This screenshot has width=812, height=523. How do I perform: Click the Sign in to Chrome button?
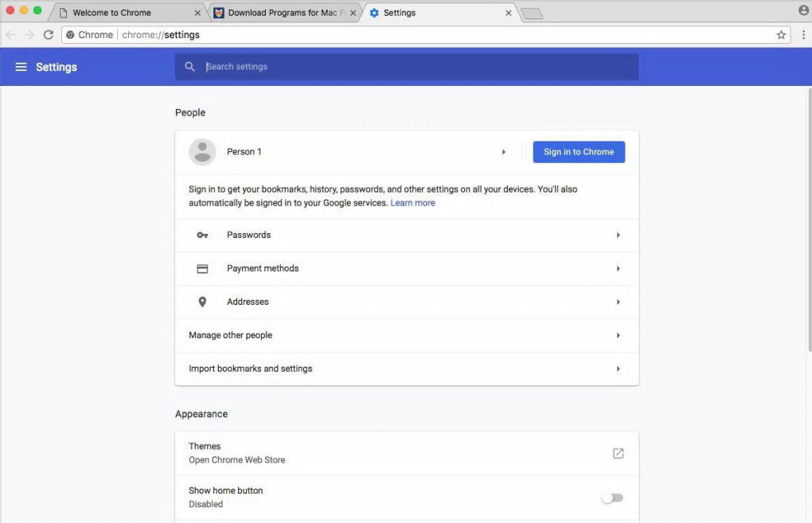(579, 152)
